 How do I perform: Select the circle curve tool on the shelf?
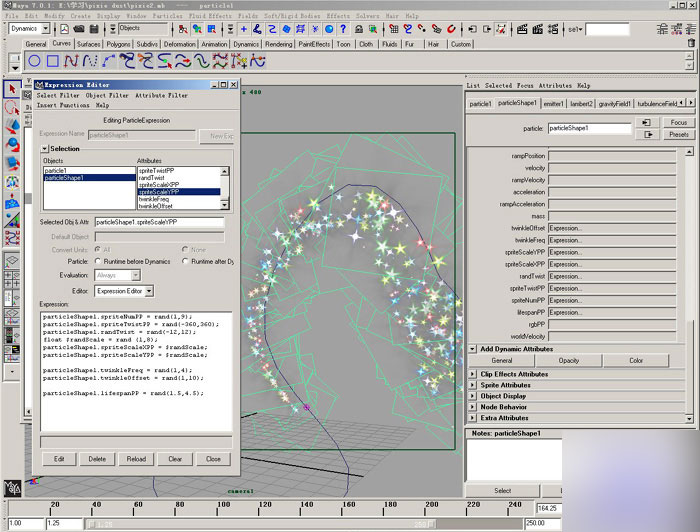pyautogui.click(x=34, y=62)
